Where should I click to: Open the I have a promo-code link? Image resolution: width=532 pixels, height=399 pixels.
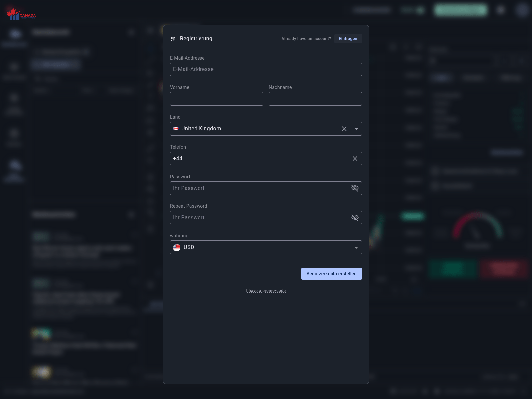tap(266, 291)
